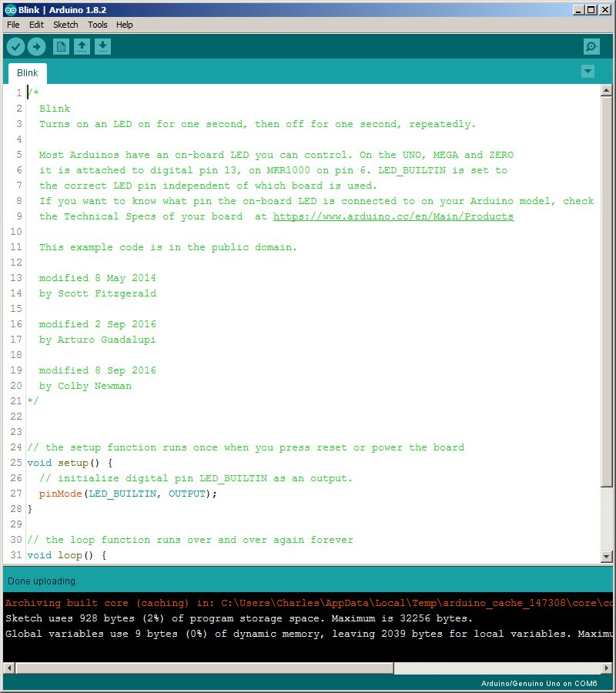Open the Help menu
Viewport: 616px width, 693px height.
click(124, 25)
